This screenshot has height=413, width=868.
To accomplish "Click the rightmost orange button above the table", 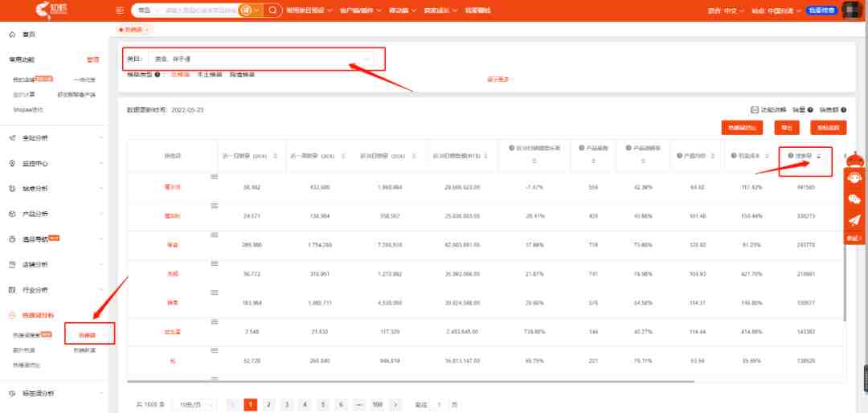I will 828,128.
